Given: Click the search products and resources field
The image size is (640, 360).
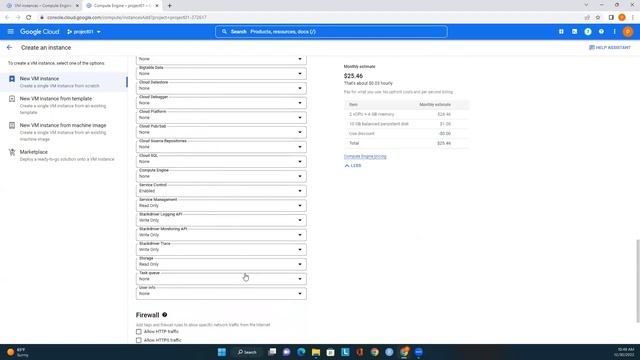Looking at the screenshot, I should pos(331,31).
